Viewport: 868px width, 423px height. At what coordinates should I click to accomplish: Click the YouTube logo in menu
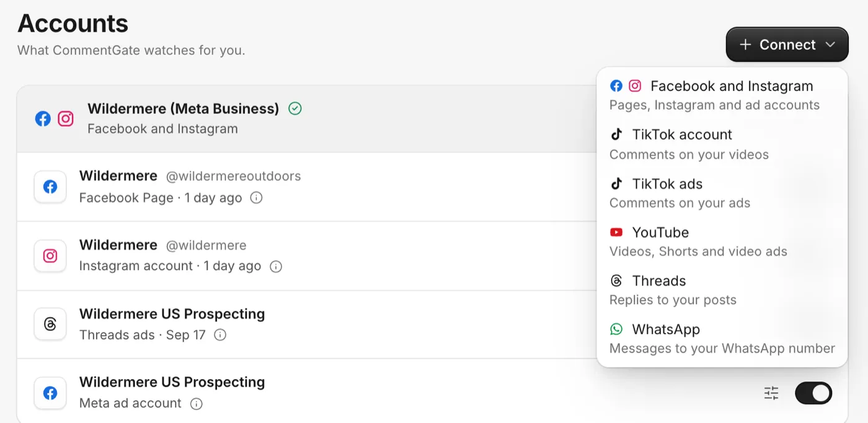click(x=616, y=232)
